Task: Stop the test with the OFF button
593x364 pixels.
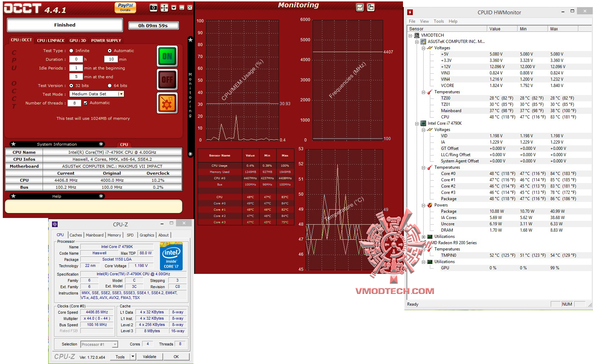Action: [167, 80]
